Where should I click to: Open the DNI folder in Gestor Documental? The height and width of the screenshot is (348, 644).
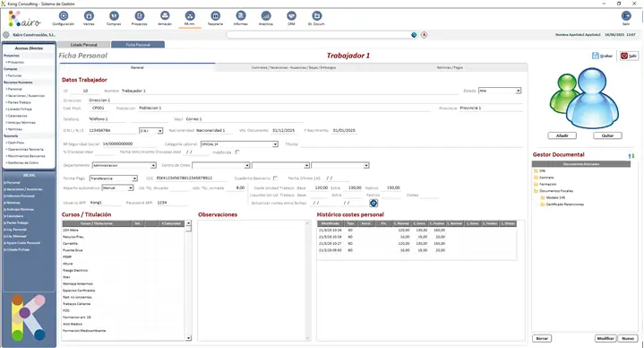536,170
